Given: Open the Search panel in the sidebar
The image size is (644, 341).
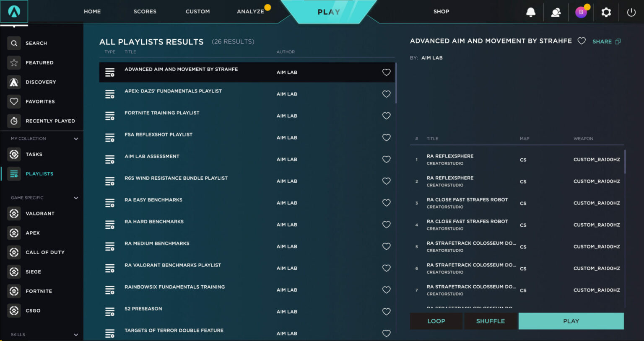Looking at the screenshot, I should (14, 43).
